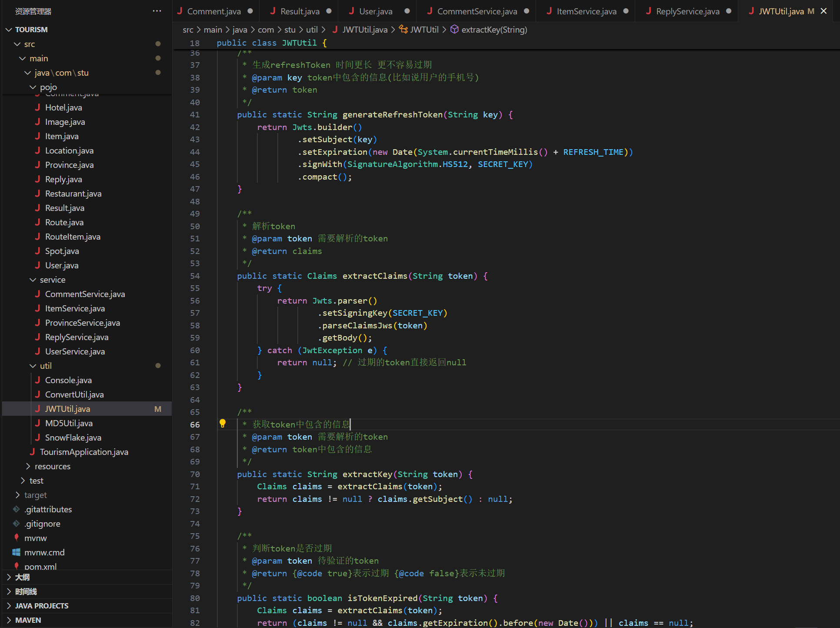Switch to the User.java tab

[x=377, y=11]
